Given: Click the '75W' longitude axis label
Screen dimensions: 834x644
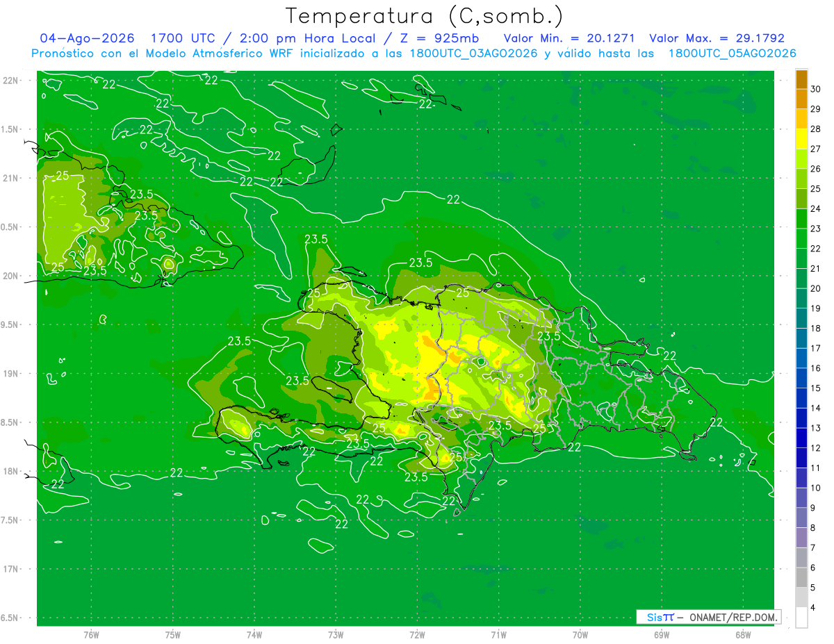Looking at the screenshot, I should pyautogui.click(x=172, y=634).
